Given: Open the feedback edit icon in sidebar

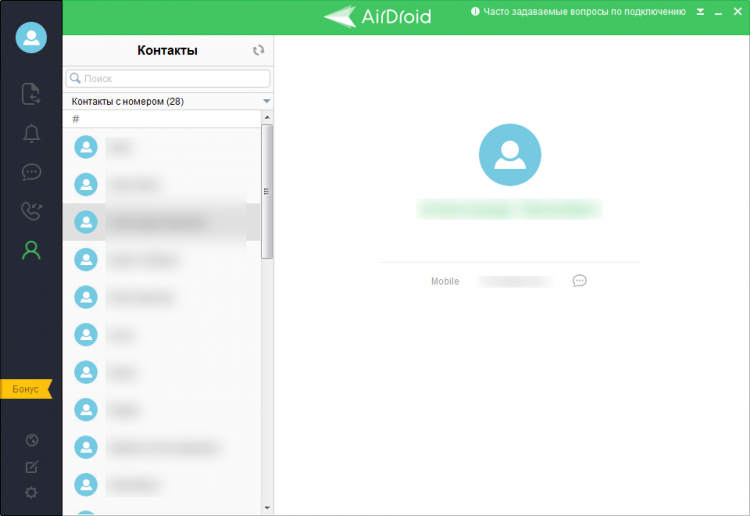Looking at the screenshot, I should [32, 467].
